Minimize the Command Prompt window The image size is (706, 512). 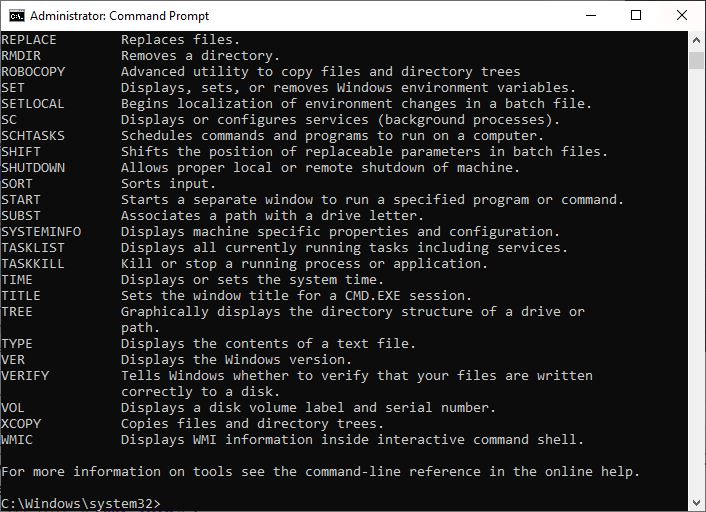(590, 15)
